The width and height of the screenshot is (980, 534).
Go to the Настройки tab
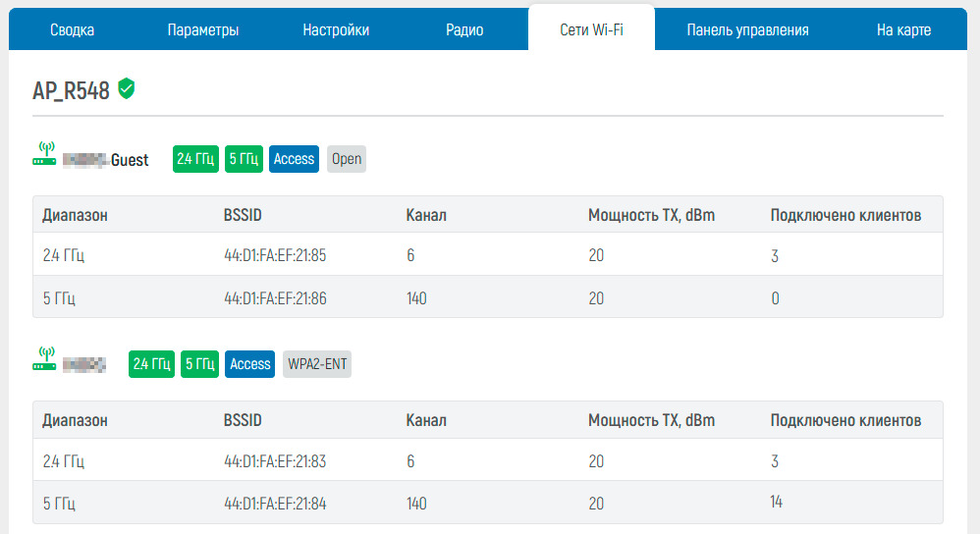point(336,29)
